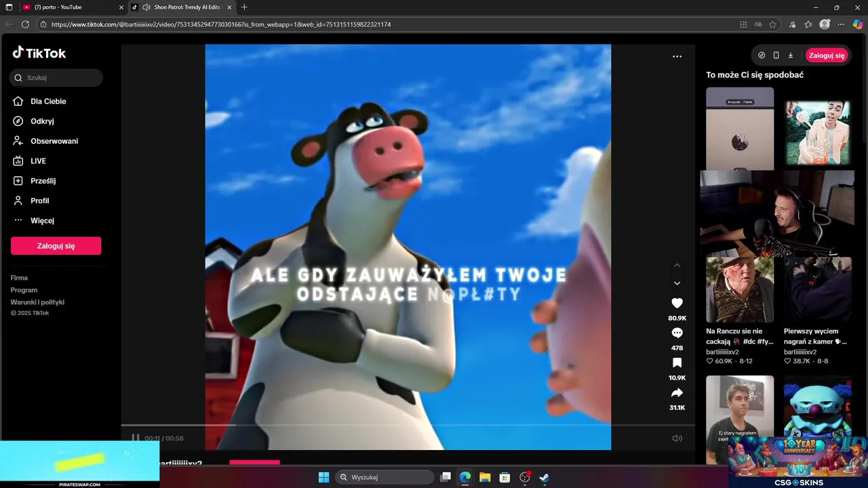Open Warunki i polityki link
This screenshot has width=868, height=488.
point(37,302)
